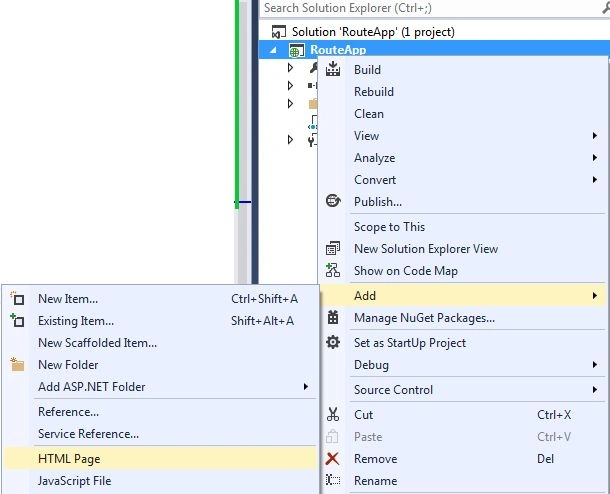This screenshot has width=610, height=494.
Task: Click the Solution 'RouteApp' (1 project) row
Action: pyautogui.click(x=434, y=32)
